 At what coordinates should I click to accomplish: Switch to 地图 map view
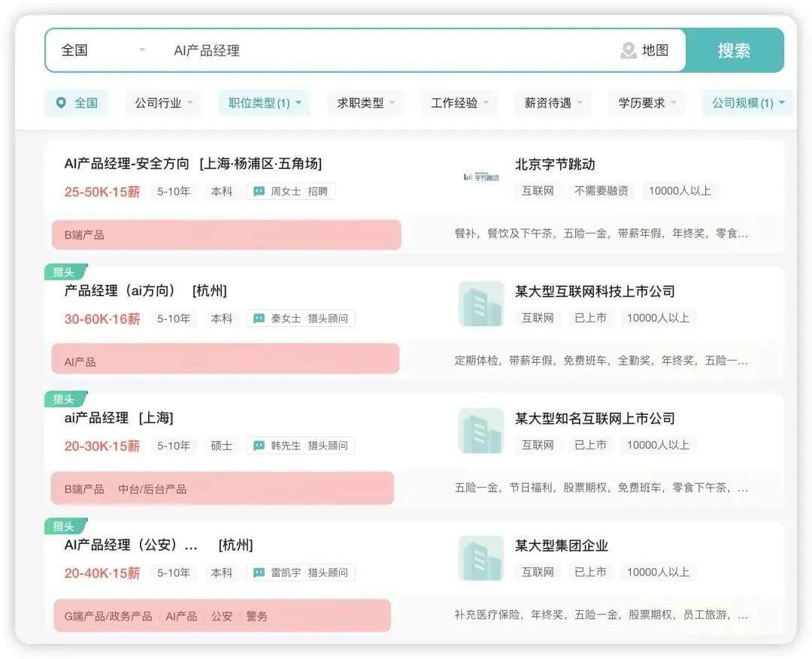[653, 50]
